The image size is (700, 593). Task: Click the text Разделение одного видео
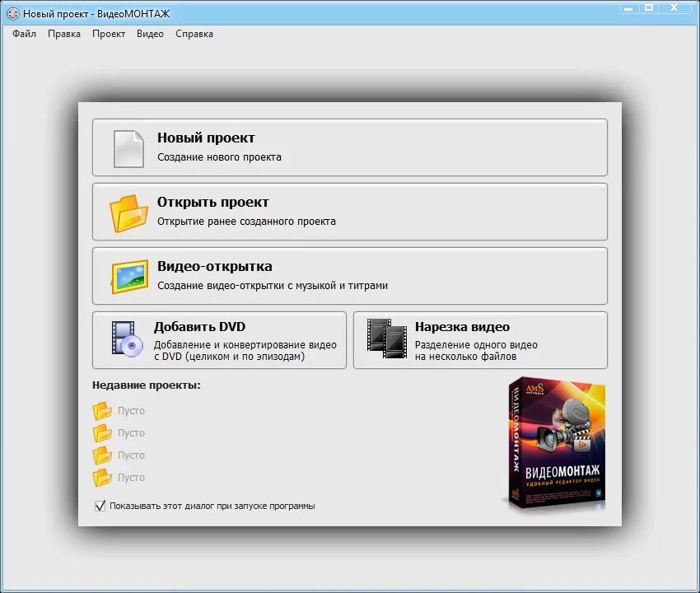(476, 345)
